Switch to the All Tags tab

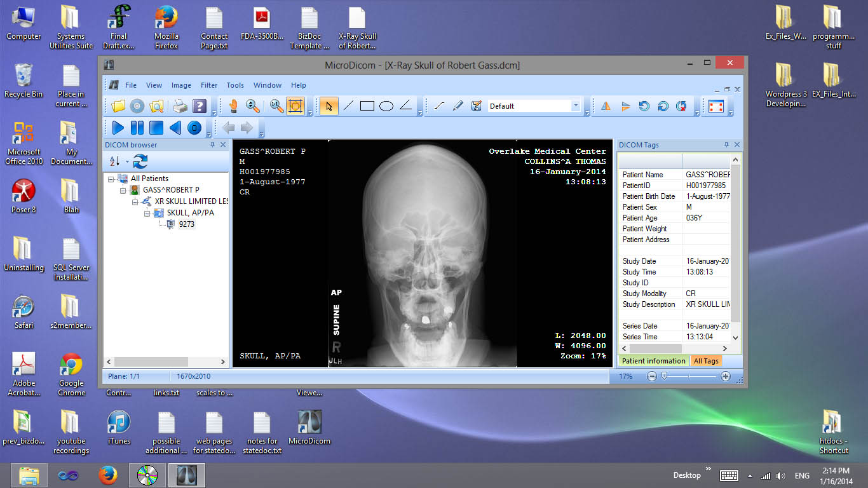(706, 361)
